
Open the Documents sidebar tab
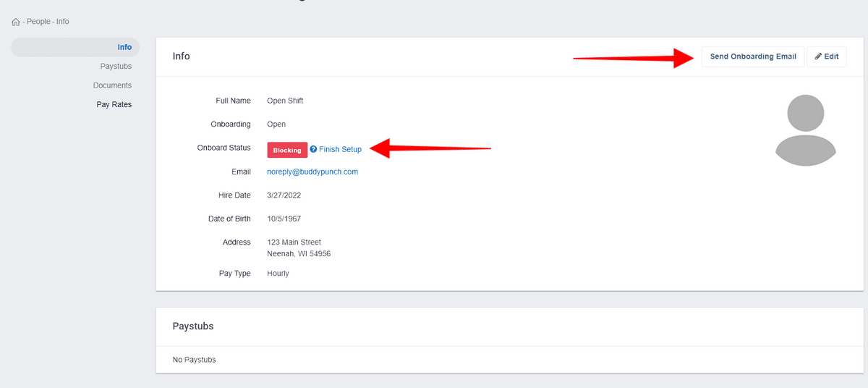click(x=112, y=85)
